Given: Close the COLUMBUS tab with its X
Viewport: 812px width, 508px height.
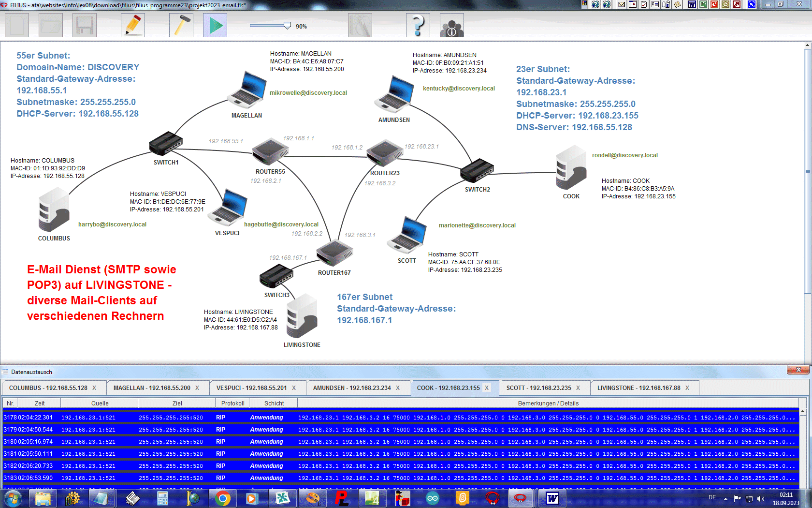Looking at the screenshot, I should point(94,388).
